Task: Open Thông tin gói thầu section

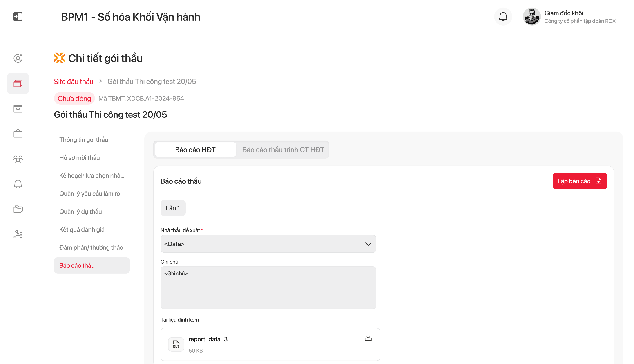Action: [84, 140]
